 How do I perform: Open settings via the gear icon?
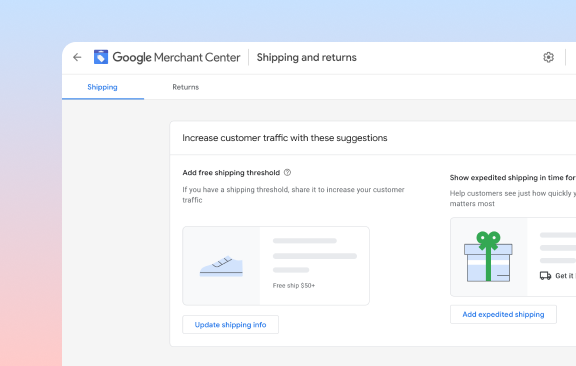(548, 57)
